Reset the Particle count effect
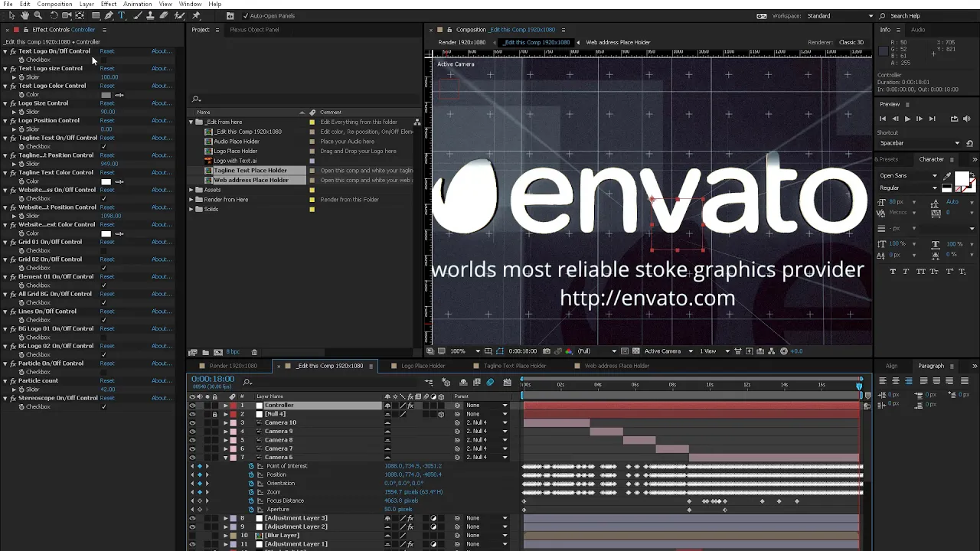Image resolution: width=980 pixels, height=551 pixels. pos(107,381)
